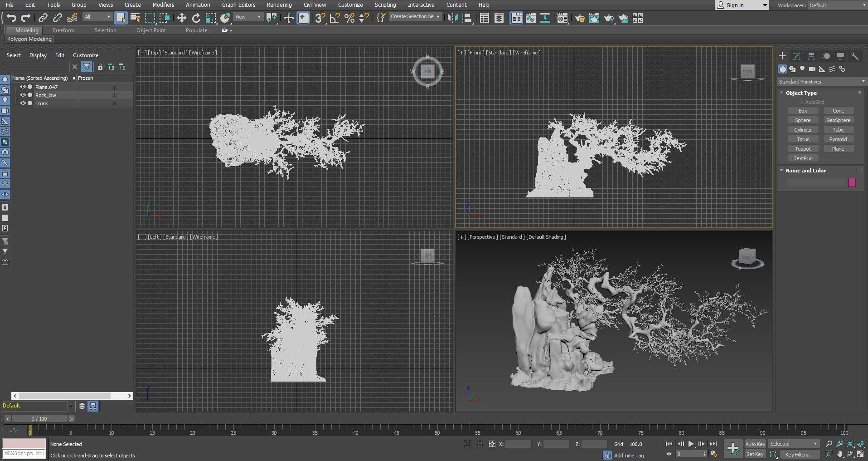The height and width of the screenshot is (461, 868).
Task: Click the Align tool icon
Action: pyautogui.click(x=468, y=18)
